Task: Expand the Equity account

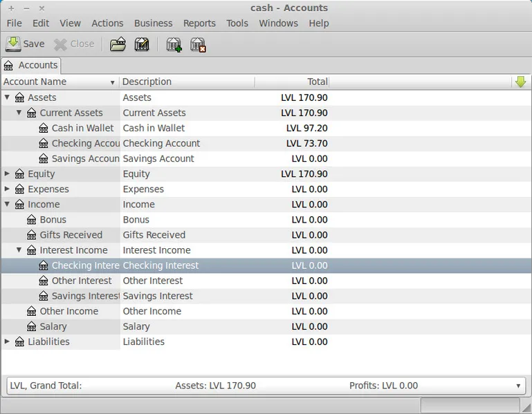Action: coord(7,173)
